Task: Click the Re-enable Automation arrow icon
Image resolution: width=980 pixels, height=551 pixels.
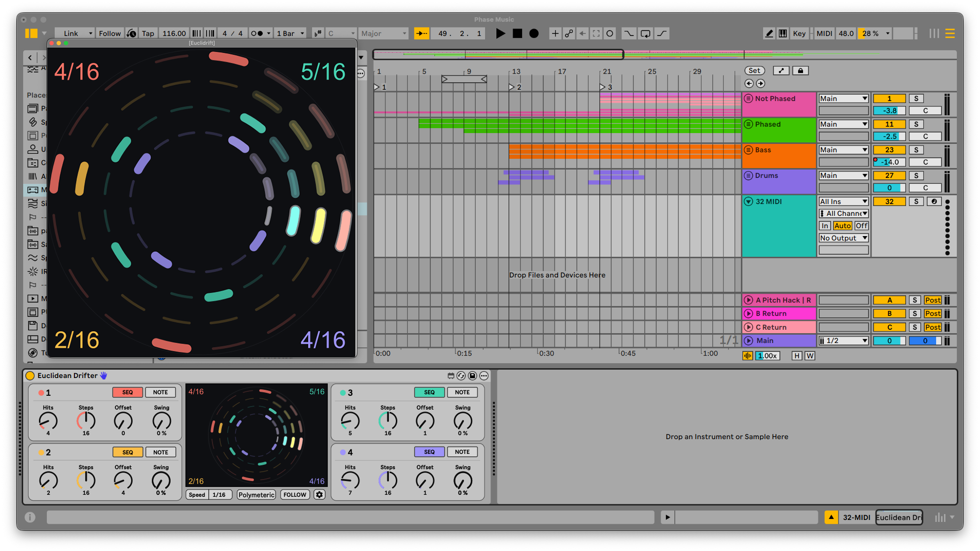Action: pos(583,34)
